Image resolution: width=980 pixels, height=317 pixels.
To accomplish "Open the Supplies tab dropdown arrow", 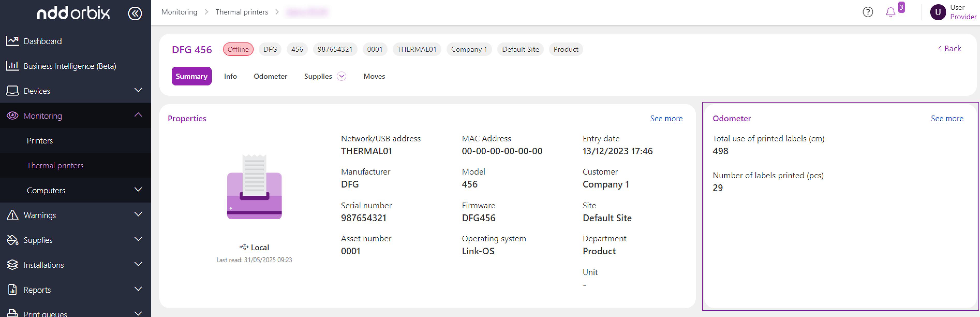I will click(x=342, y=76).
